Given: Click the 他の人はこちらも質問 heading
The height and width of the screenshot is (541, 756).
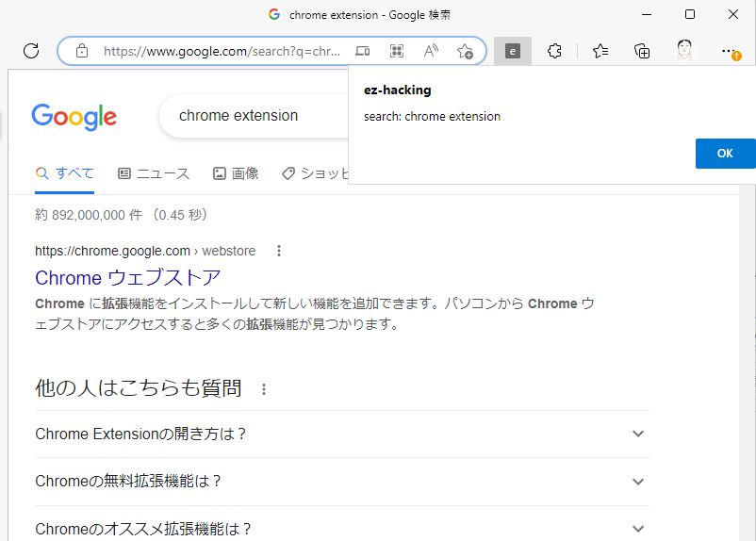Looking at the screenshot, I should [139, 388].
